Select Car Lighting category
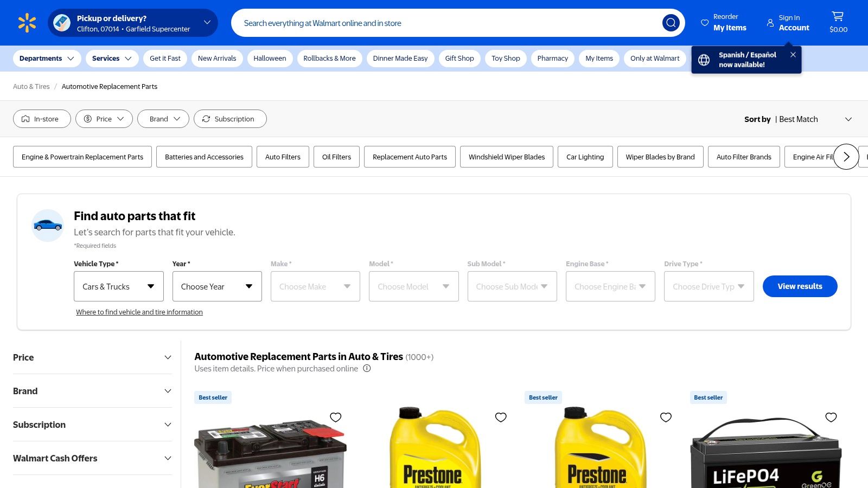The width and height of the screenshot is (868, 488). 585,157
